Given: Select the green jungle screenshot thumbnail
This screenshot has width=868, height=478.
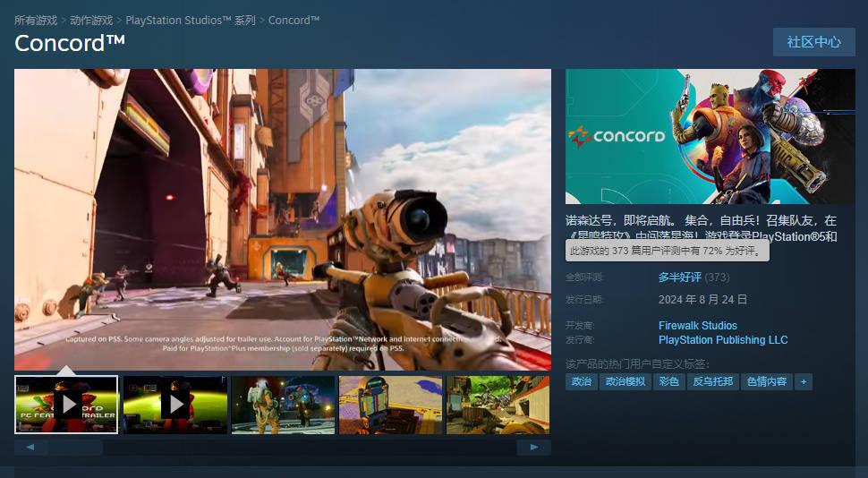Looking at the screenshot, I should [x=498, y=405].
